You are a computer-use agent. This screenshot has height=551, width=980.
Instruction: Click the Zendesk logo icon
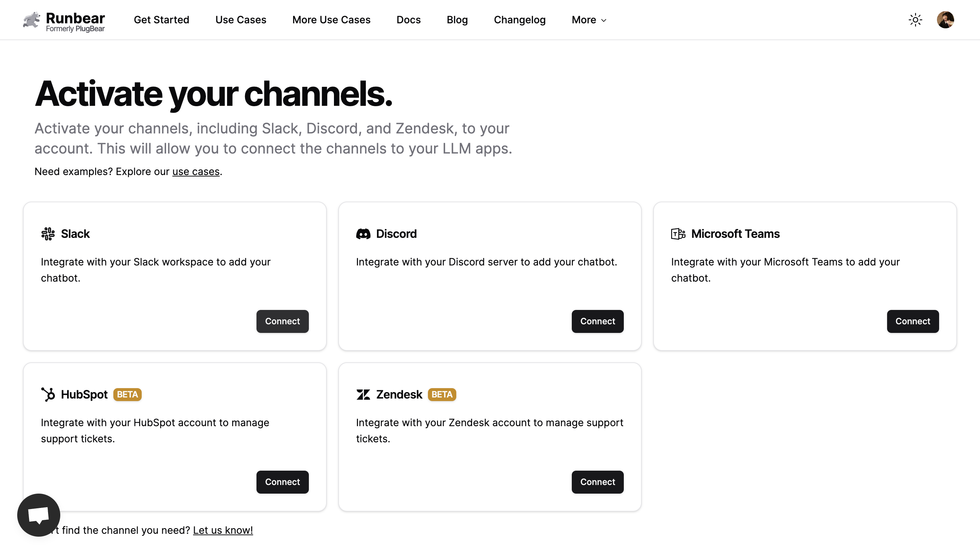[363, 395]
